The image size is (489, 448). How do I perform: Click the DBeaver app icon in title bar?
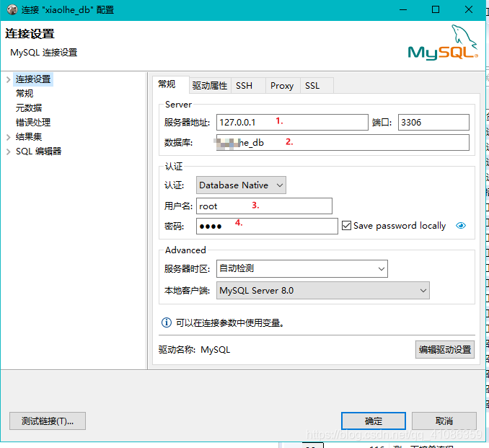pyautogui.click(x=12, y=9)
